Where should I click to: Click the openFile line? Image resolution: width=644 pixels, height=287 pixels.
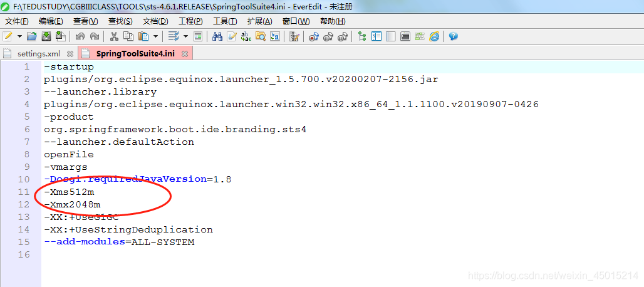click(69, 154)
